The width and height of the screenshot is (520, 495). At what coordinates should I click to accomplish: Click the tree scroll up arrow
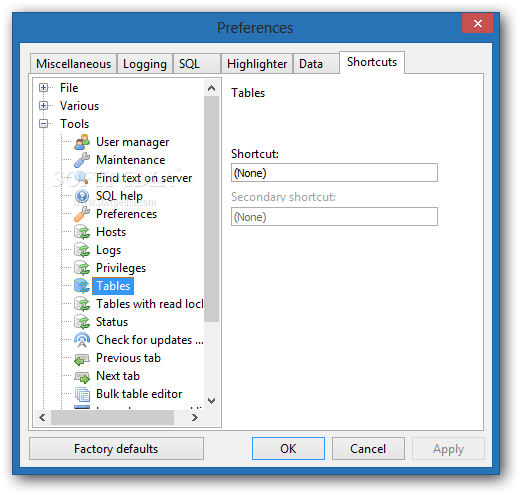211,88
